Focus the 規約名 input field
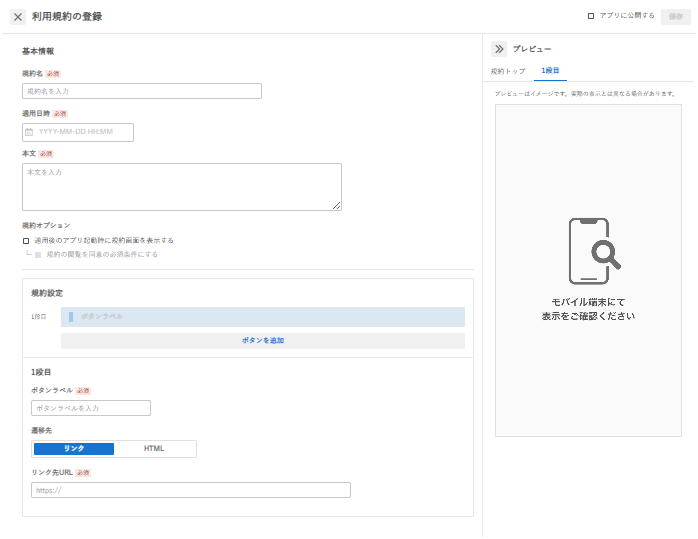This screenshot has width=698, height=539. [142, 91]
